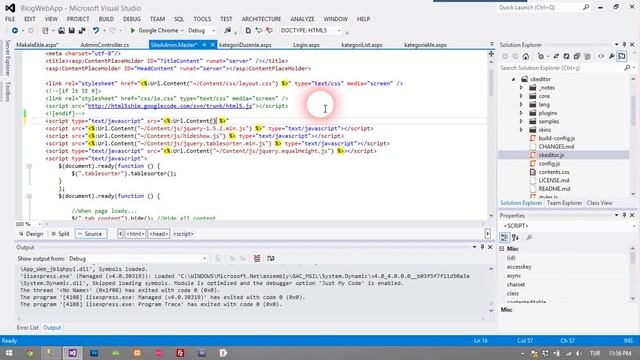640x360 pixels.
Task: Click the New Project toolbar icon
Action: coord(45,31)
